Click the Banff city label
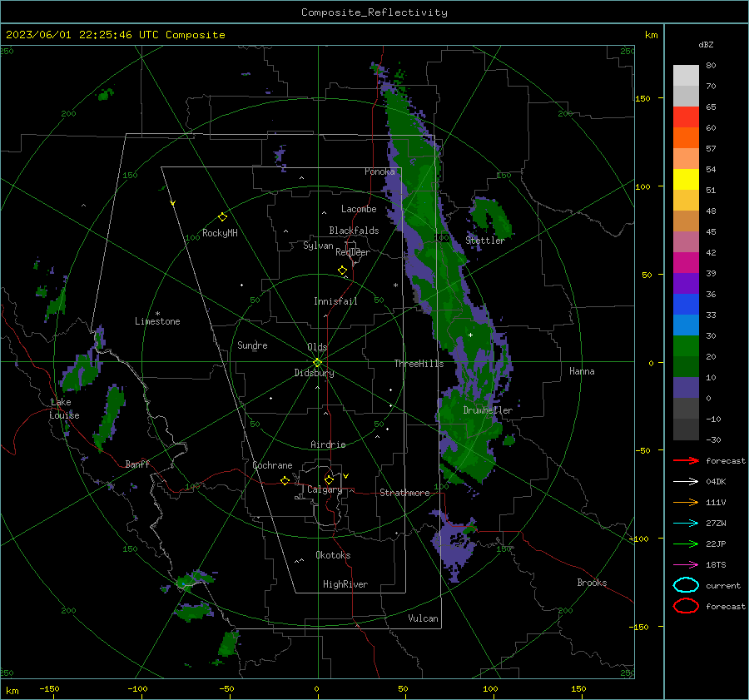The height and width of the screenshot is (700, 749). click(137, 464)
